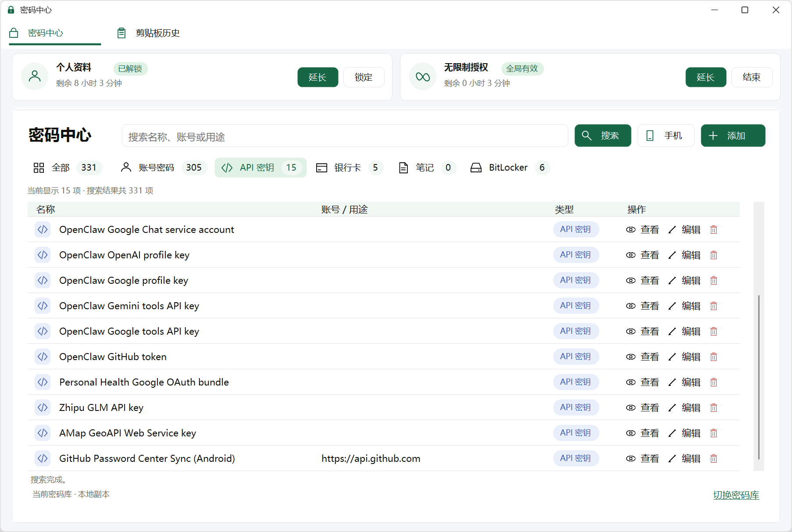Show the Zhipu GLM API key with 查看
The height and width of the screenshot is (532, 792).
tap(642, 408)
